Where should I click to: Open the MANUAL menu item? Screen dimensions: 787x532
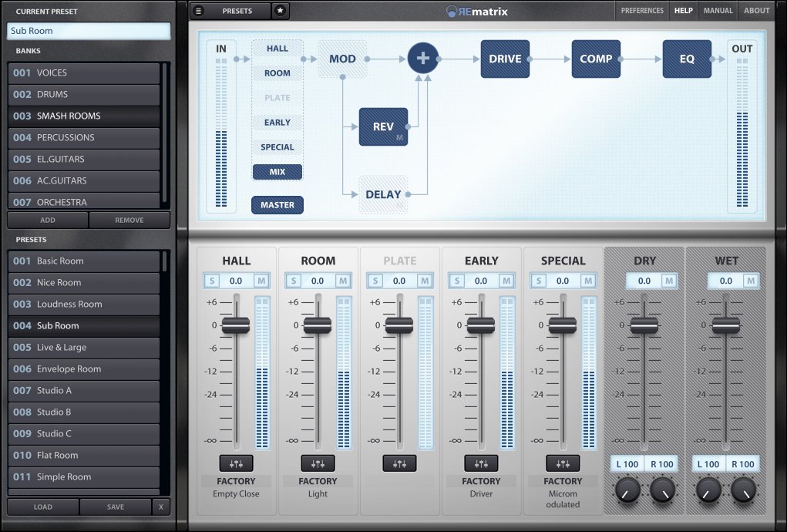[x=718, y=11]
